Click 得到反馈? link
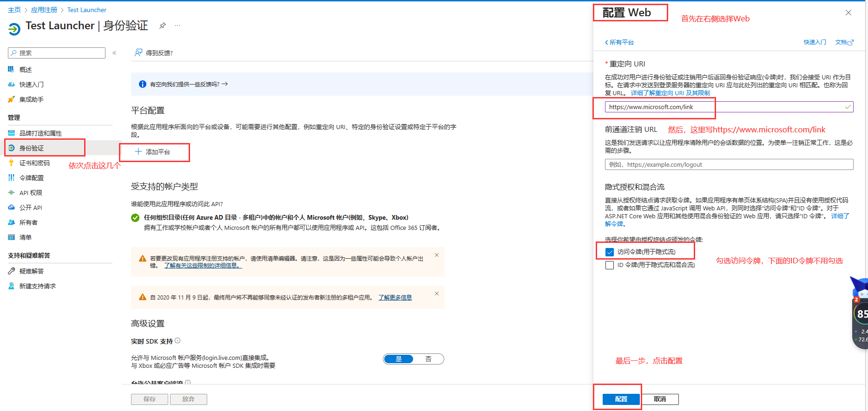The width and height of the screenshot is (868, 411). tap(159, 53)
